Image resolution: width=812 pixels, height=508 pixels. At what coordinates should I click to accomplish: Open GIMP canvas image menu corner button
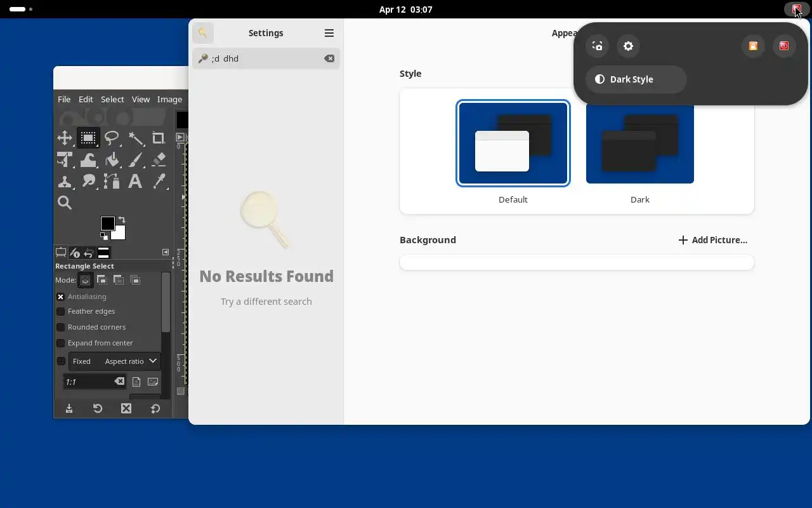coord(180,137)
